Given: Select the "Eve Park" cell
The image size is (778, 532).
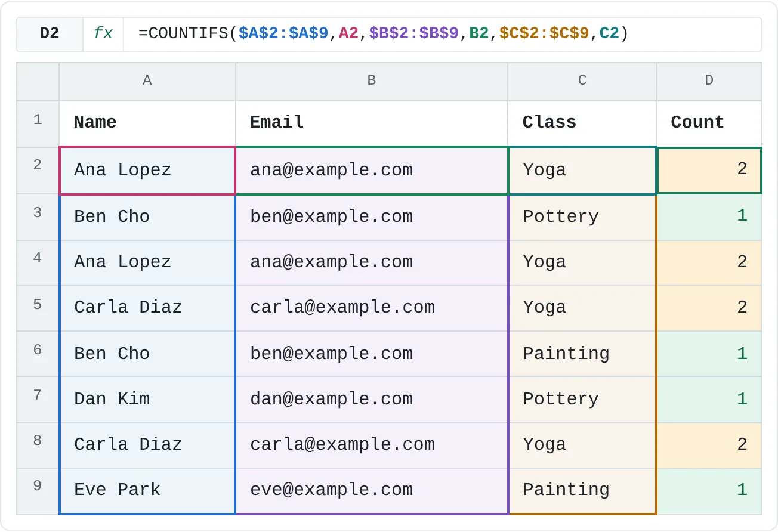Looking at the screenshot, I should tap(147, 491).
